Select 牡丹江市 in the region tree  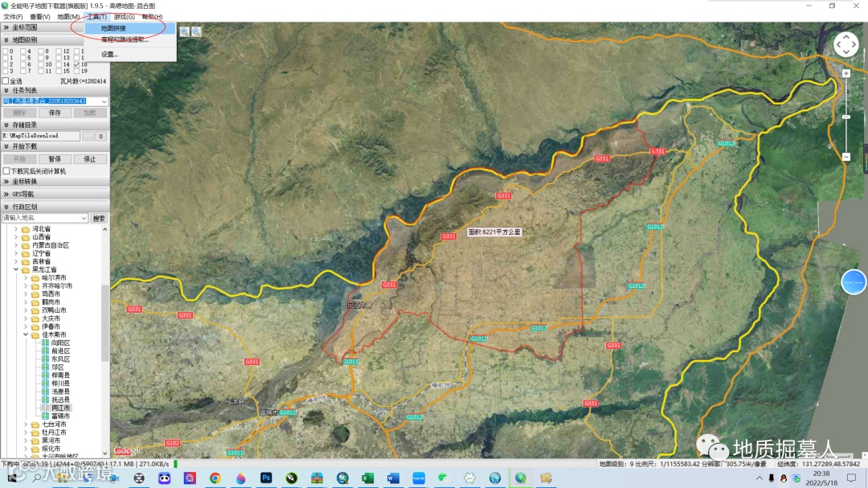[55, 433]
